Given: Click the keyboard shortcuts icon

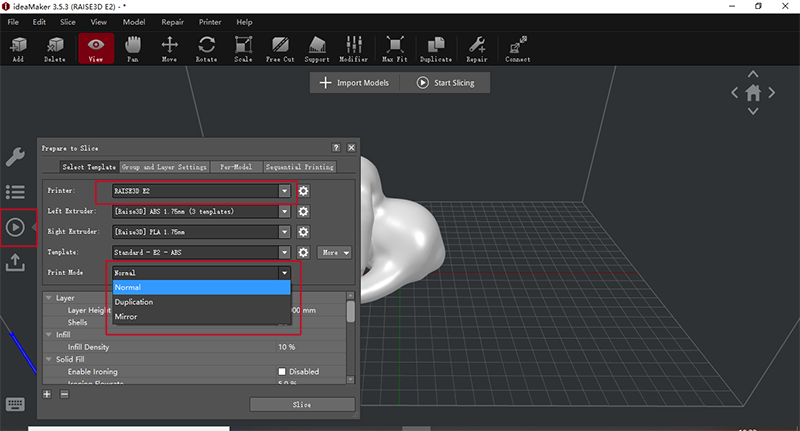Looking at the screenshot, I should [x=15, y=404].
